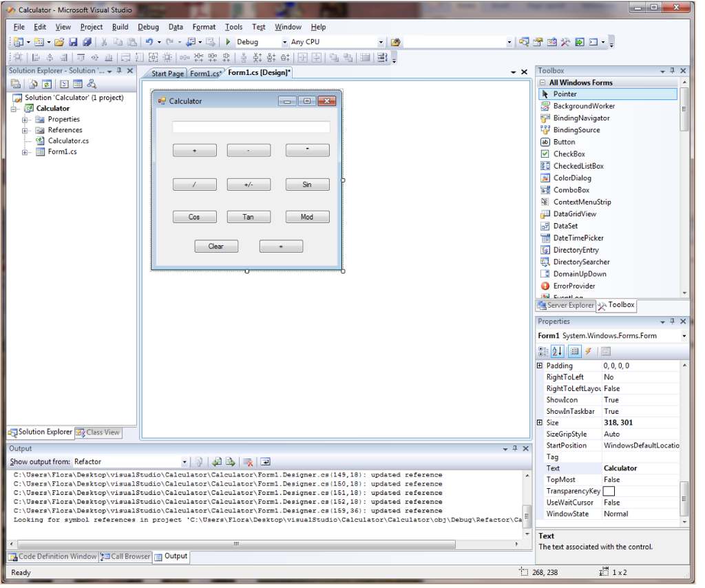
Task: Click the Undo arrow icon
Action: [x=149, y=42]
